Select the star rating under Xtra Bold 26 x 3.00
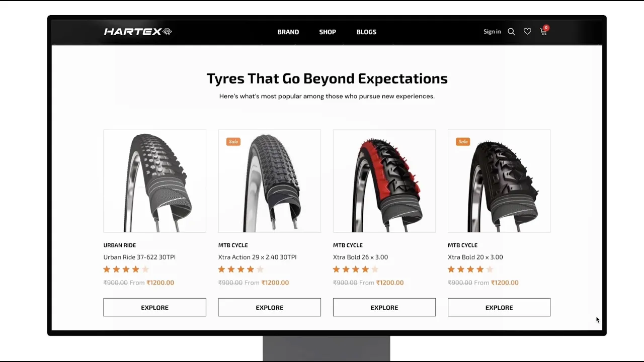The image size is (644, 362). (x=355, y=269)
